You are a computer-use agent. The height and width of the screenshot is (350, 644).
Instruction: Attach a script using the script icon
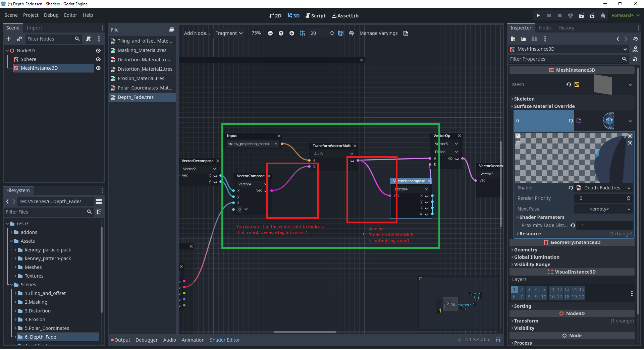tap(88, 39)
